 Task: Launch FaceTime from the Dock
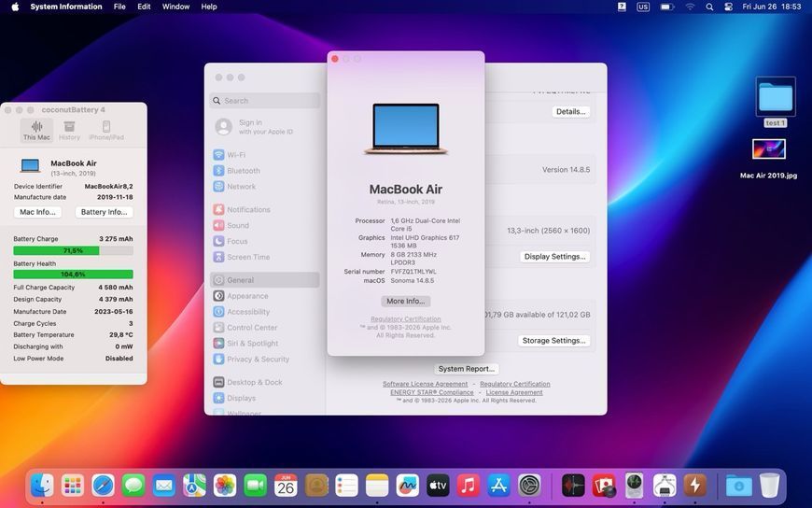coord(256,486)
